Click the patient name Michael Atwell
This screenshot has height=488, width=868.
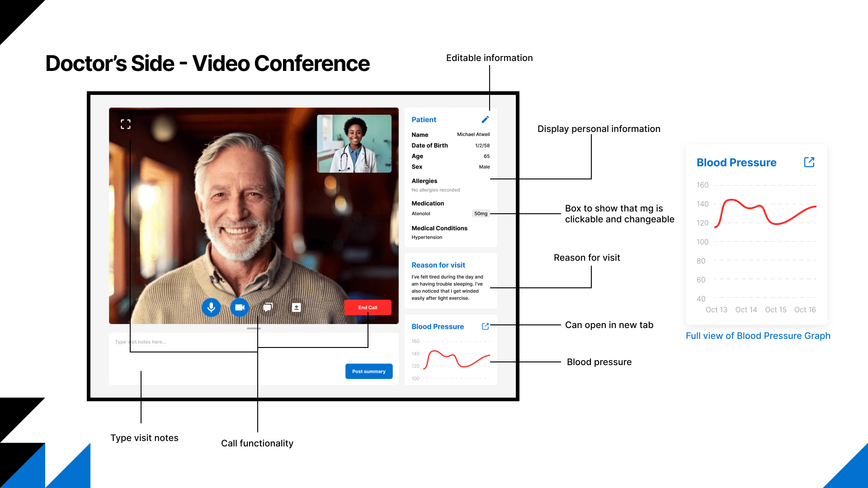coord(473,135)
